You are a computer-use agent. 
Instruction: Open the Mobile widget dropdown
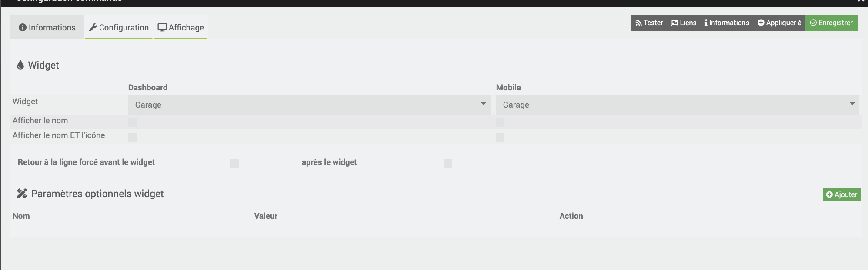pos(677,105)
